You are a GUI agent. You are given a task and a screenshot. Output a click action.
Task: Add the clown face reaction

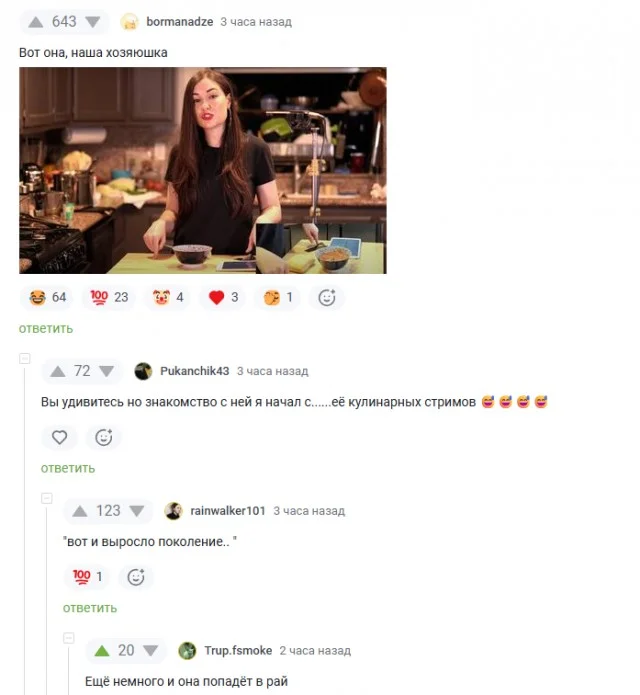(168, 297)
